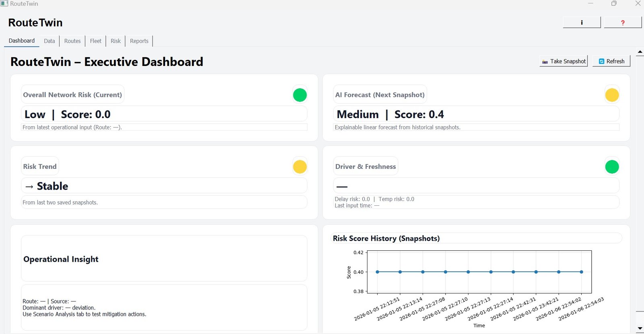The image size is (644, 334).
Task: Click the chart data point at 2026-01-06 22:54:03
Action: tap(581, 272)
